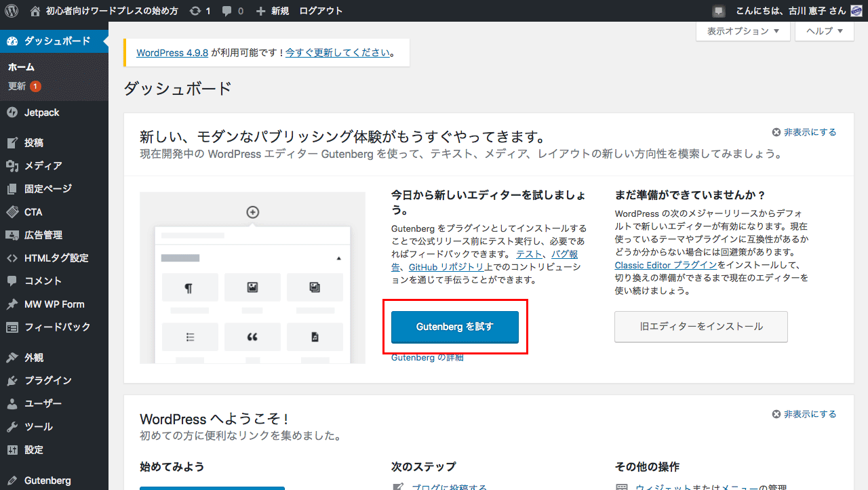Click the Media icon (メディア)

point(12,166)
